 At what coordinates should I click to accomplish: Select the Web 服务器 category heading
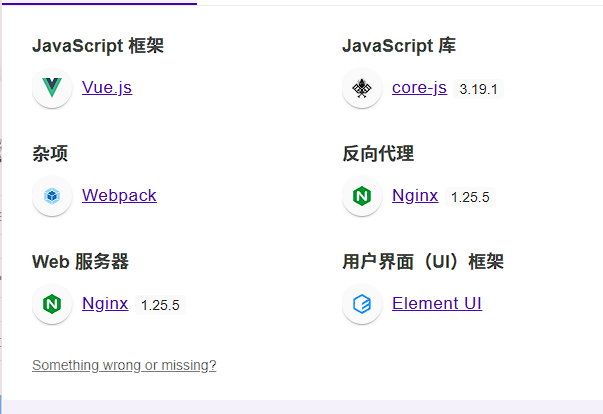click(80, 262)
